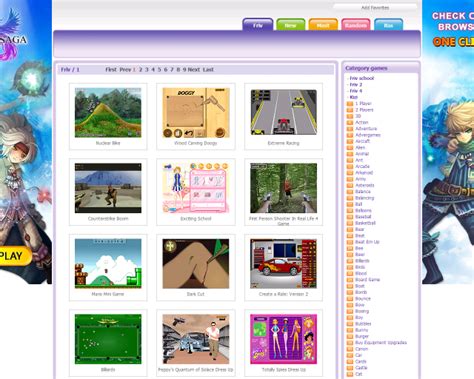This screenshot has height=379, width=474.
Task: Go to the Next page link
Action: tap(194, 70)
